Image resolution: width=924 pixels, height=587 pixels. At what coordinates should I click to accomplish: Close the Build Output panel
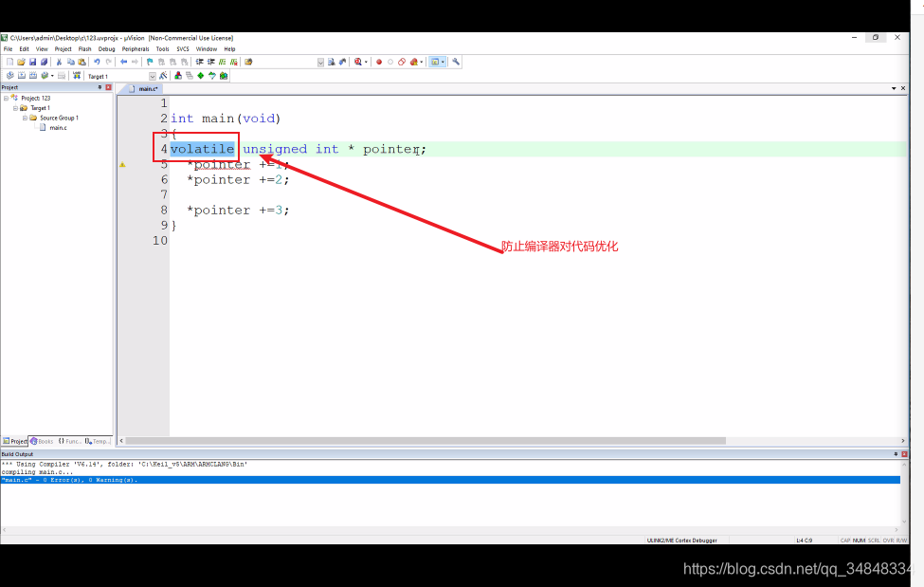coord(904,454)
